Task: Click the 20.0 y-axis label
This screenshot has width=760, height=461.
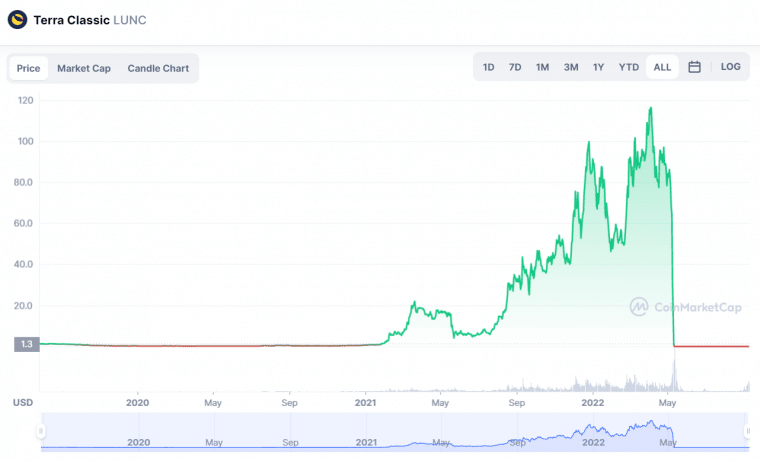Action: click(23, 306)
